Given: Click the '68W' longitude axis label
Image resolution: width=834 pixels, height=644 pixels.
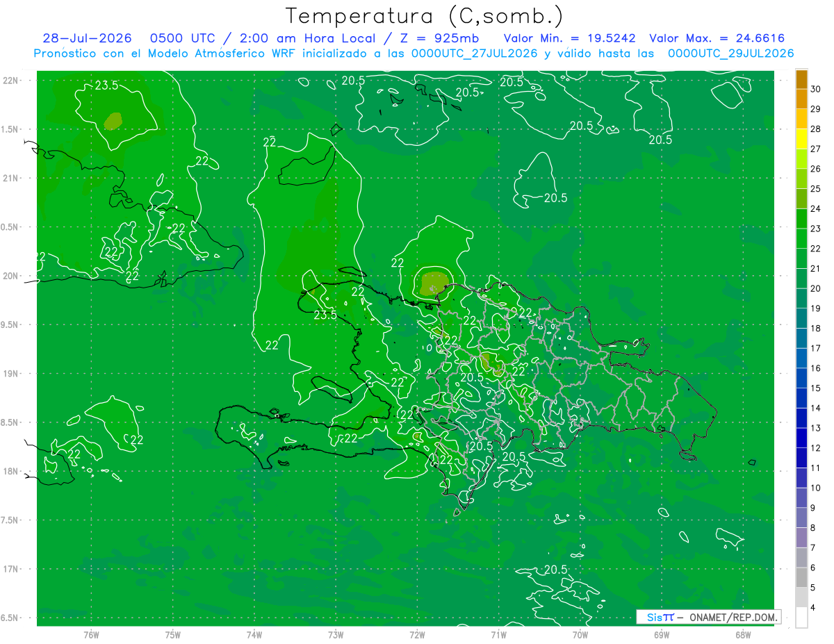Looking at the screenshot, I should (x=743, y=635).
